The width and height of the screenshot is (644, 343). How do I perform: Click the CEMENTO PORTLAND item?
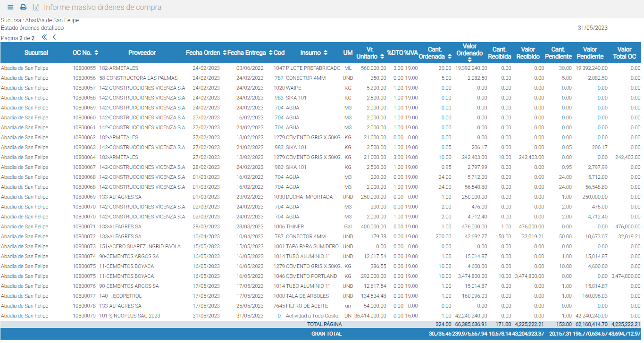[311, 276]
